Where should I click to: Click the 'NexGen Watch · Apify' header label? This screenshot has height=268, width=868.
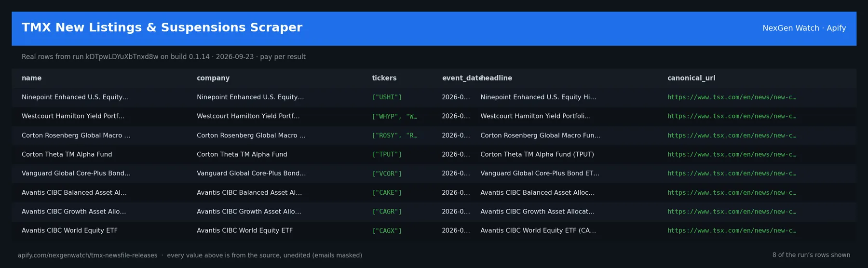[x=804, y=28]
